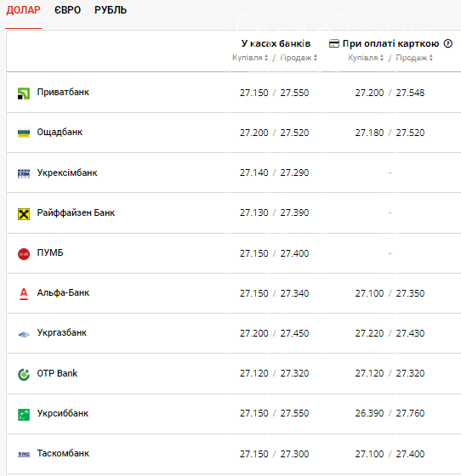The height and width of the screenshot is (476, 461).
Task: Switch to the РУБЛЬ tab
Action: coord(111,10)
